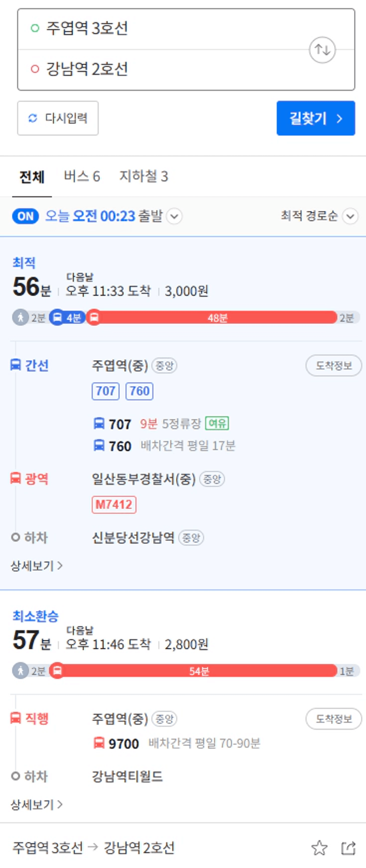The width and height of the screenshot is (366, 868).
Task: Expand 상세보기 for the 56분 route
Action: pos(37,566)
